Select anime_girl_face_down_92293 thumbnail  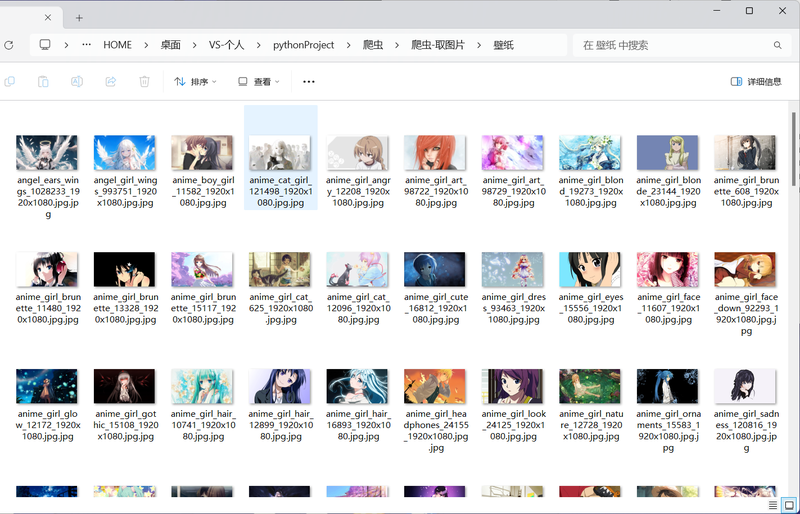tap(745, 270)
